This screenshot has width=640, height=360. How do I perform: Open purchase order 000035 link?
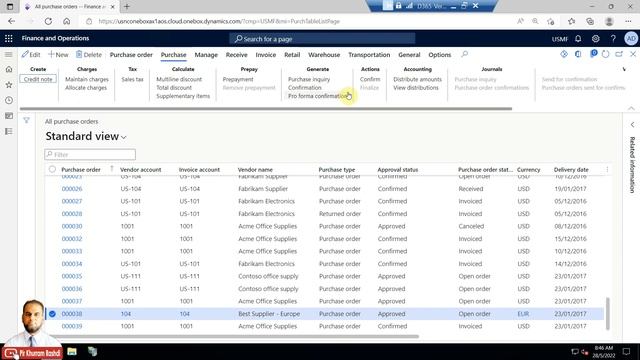pos(72,276)
